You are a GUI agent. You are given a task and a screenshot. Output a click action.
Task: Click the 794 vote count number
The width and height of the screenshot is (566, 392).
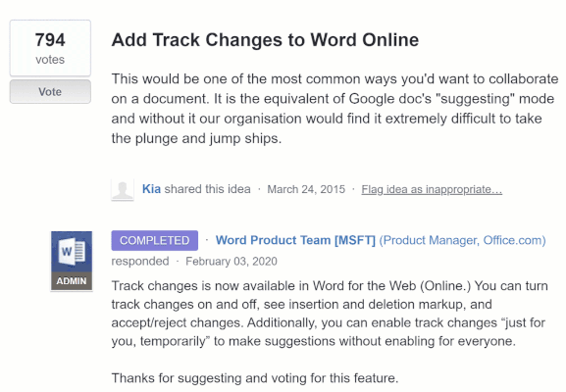tap(50, 39)
